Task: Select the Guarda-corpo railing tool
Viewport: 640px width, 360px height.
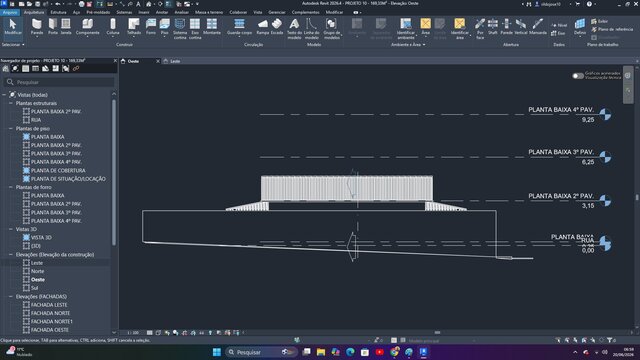Action: coord(239,27)
